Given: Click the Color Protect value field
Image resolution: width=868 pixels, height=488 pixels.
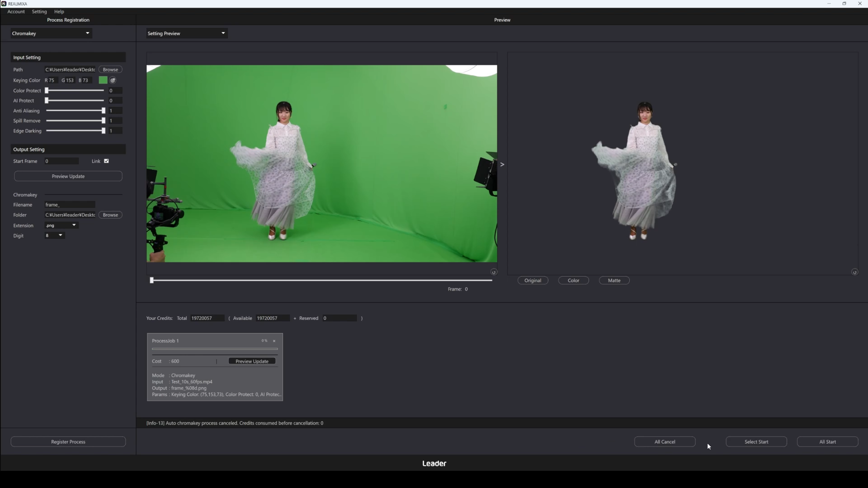Looking at the screenshot, I should coord(115,91).
